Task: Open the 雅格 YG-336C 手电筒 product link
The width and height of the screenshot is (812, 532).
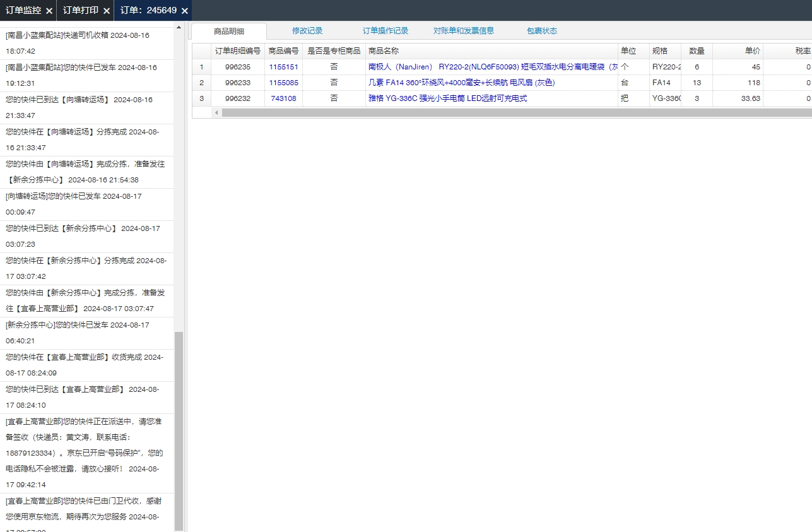Action: 447,98
